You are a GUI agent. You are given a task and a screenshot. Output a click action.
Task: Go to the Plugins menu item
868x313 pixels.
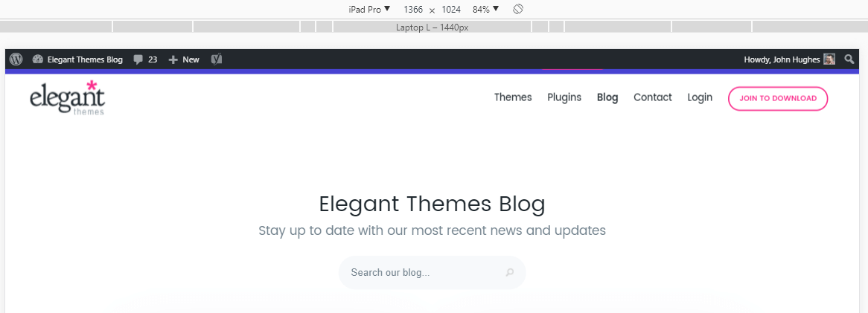coord(564,97)
